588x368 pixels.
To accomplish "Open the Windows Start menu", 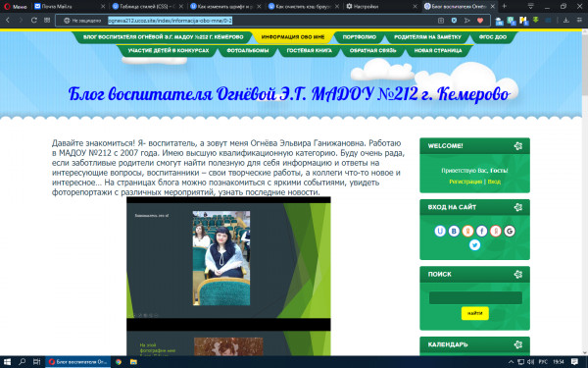I will point(8,362).
